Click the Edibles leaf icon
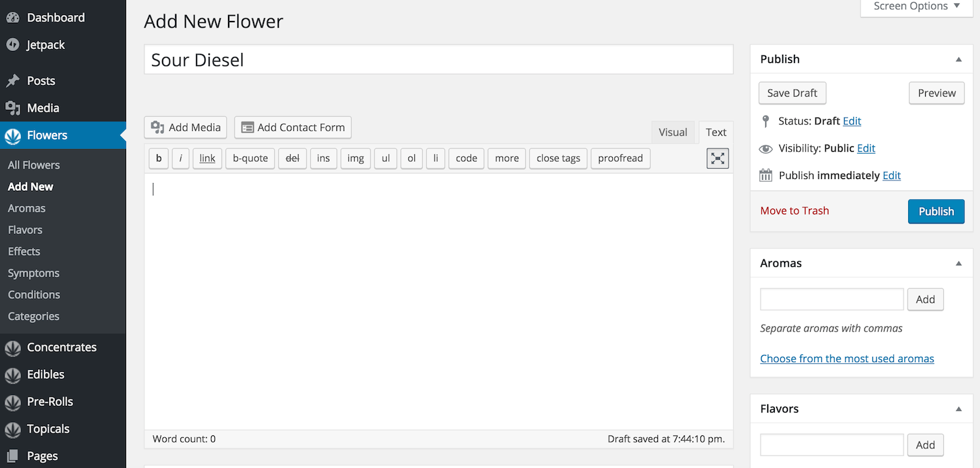Viewport: 980px width, 468px height. coord(12,375)
